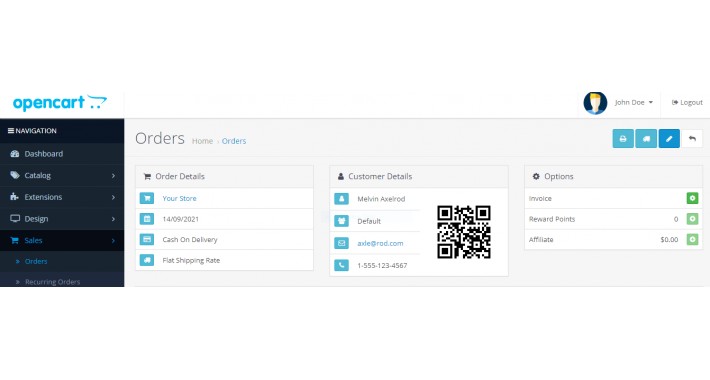Open the Design sidebar menu
This screenshot has width=710, height=380.
pyautogui.click(x=62, y=219)
